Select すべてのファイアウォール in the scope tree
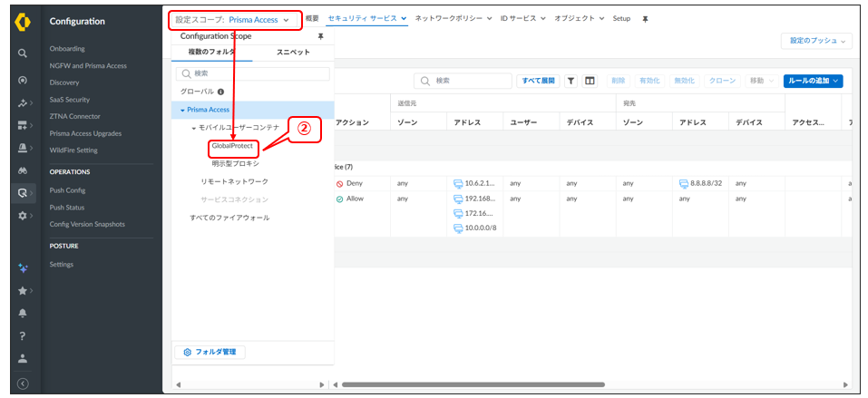Screen dimensions: 868x398 point(229,218)
